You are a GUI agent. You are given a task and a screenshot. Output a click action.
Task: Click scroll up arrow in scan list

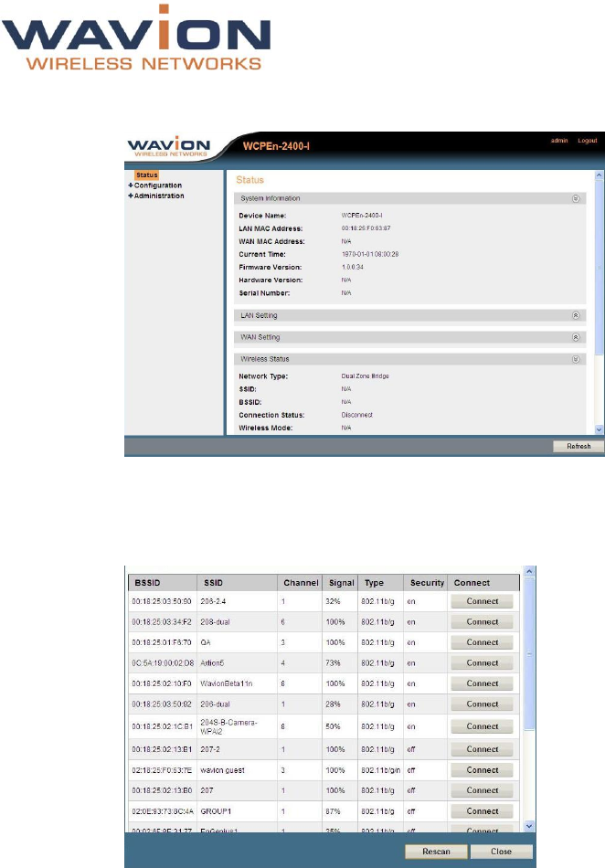[x=529, y=571]
